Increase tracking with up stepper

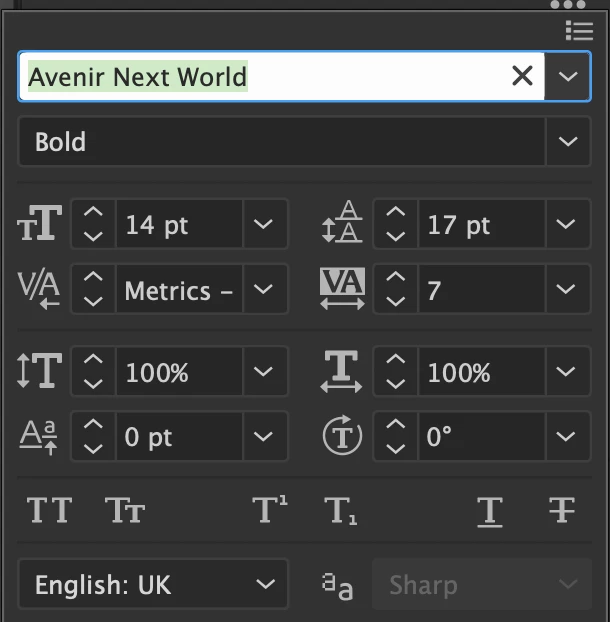(395, 277)
